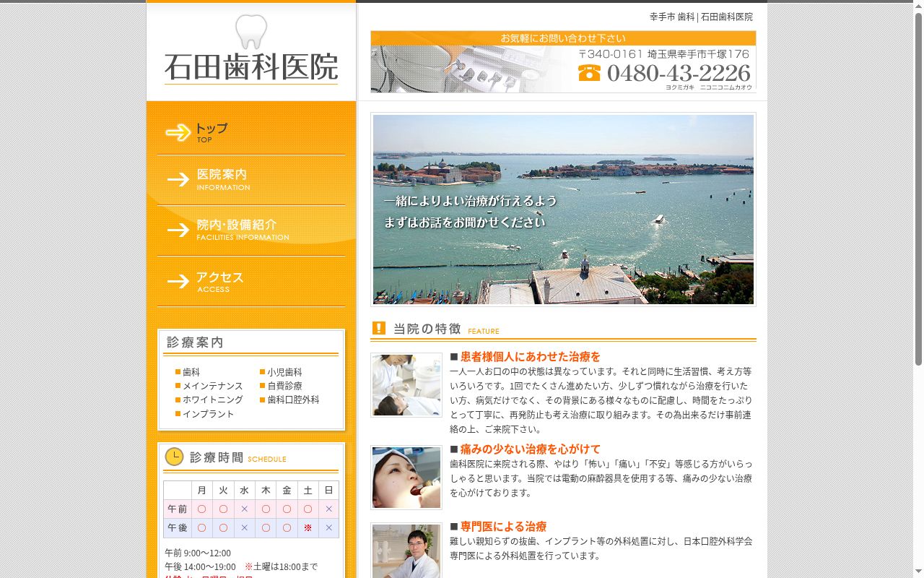This screenshot has width=924, height=578.
Task: Click the 診療案内 section heading
Action: tap(195, 342)
